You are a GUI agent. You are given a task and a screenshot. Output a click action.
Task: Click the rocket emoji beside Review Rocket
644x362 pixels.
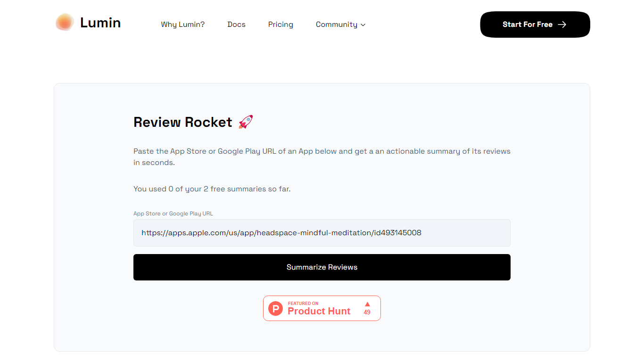tap(246, 122)
